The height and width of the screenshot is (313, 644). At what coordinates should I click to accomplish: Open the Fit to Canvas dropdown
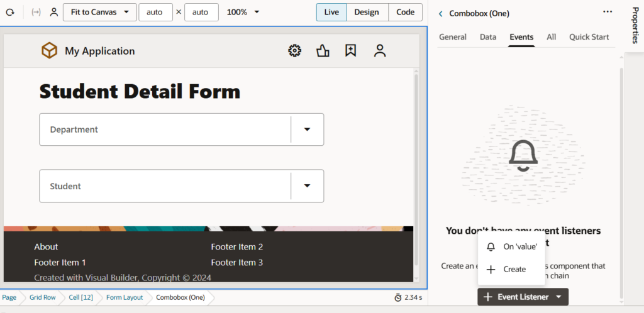[99, 12]
